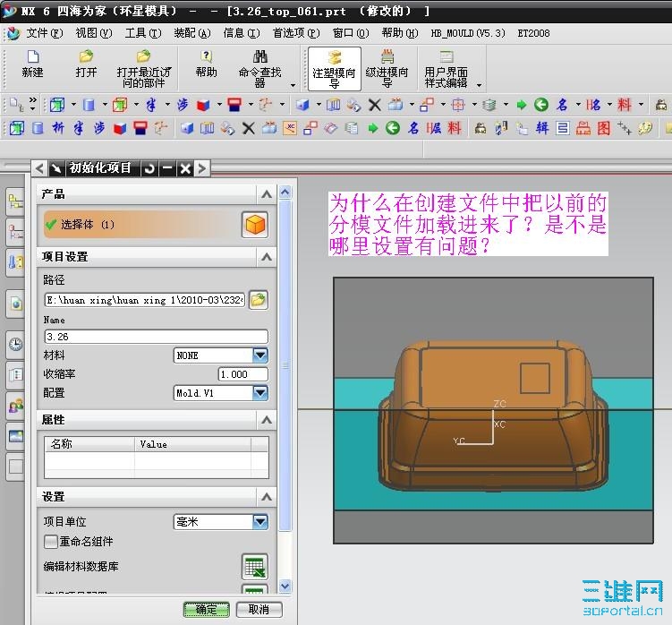
Task: Expand arrow under 用户界面样式编辑 toolbar group
Action: coord(479,85)
